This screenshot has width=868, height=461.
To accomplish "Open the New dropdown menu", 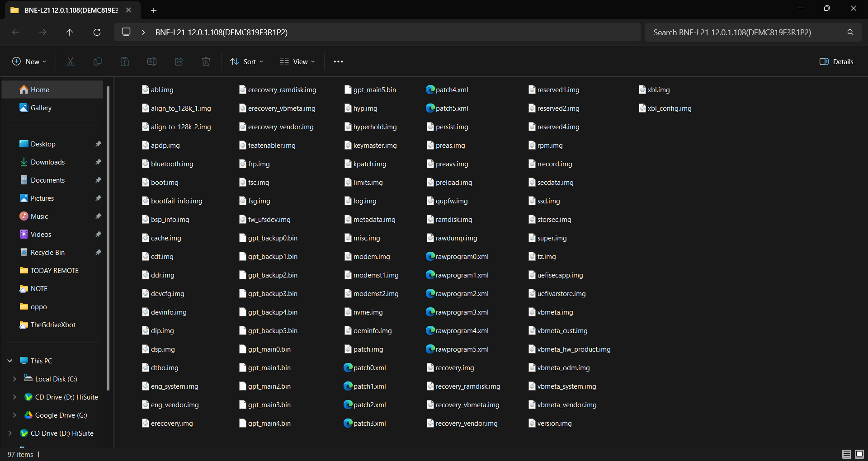I will click(29, 61).
